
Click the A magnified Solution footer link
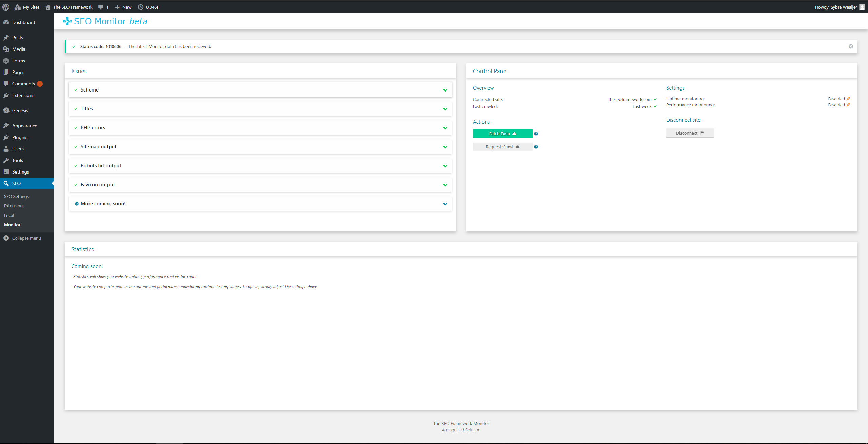461,430
